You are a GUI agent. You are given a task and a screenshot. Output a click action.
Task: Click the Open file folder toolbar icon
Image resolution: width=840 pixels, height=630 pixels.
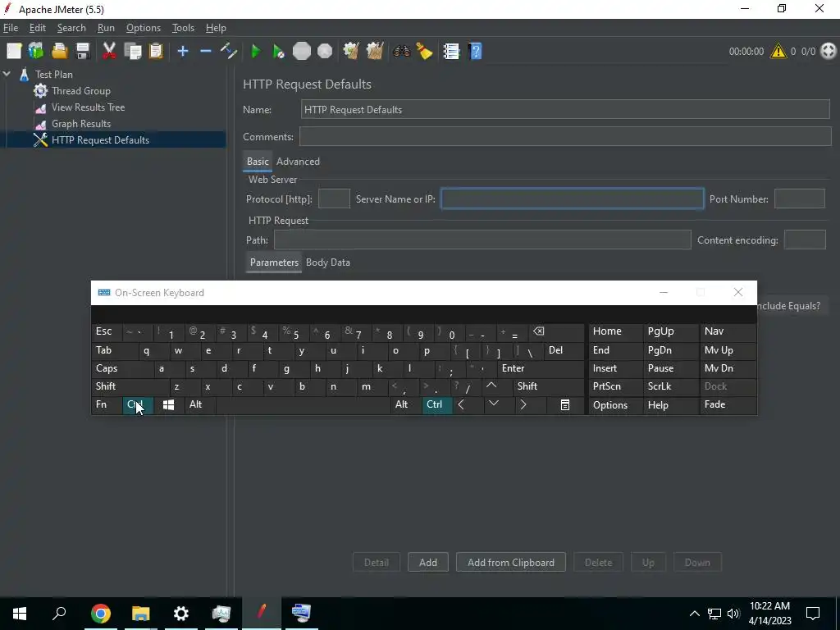59,52
